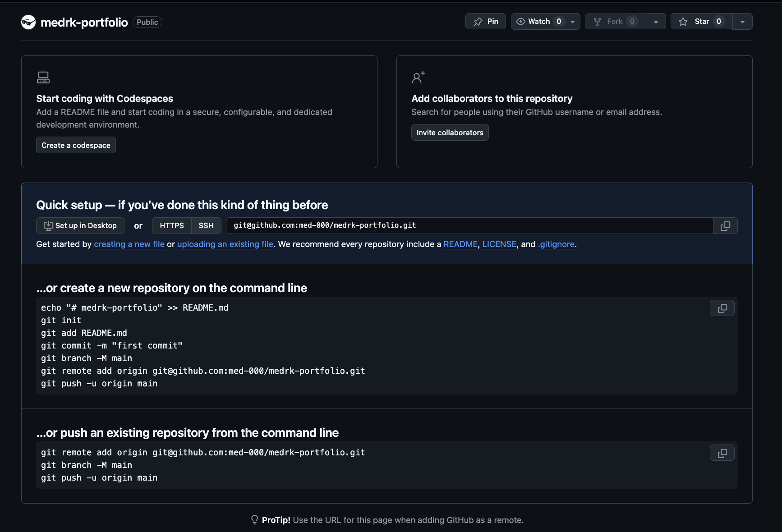
Task: Click Create a codespace button
Action: tap(76, 145)
